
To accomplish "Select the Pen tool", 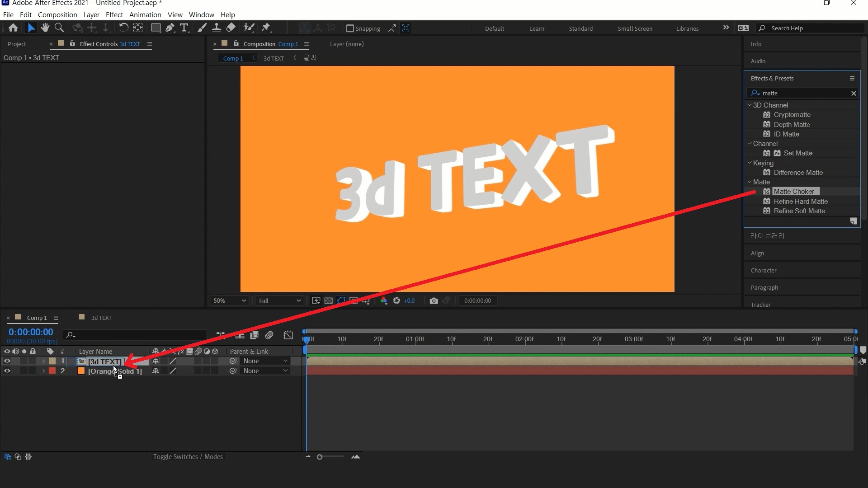I will click(x=170, y=28).
